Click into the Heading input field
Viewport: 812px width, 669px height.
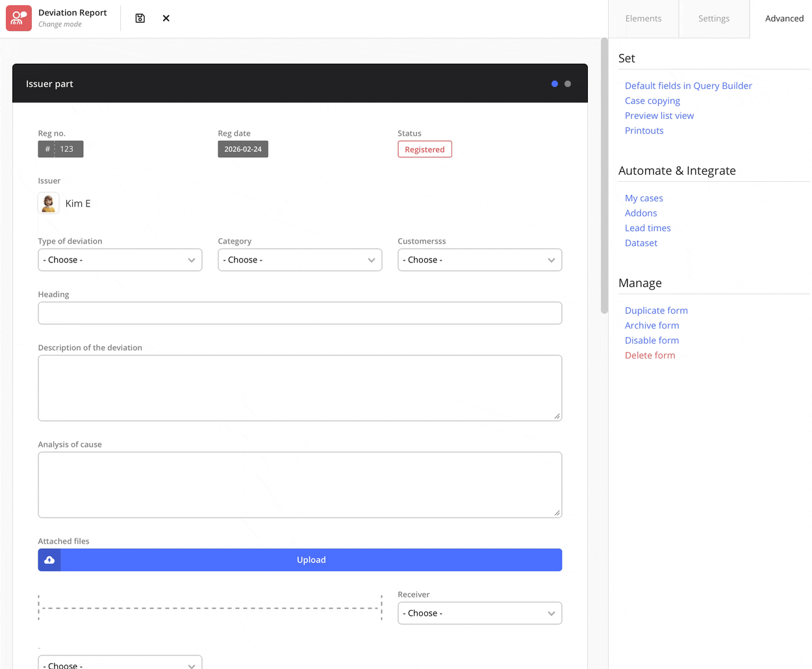(299, 313)
